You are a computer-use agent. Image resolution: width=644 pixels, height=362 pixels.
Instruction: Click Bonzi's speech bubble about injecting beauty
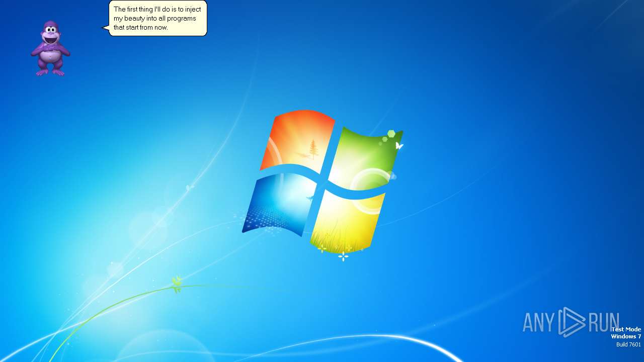tap(155, 18)
